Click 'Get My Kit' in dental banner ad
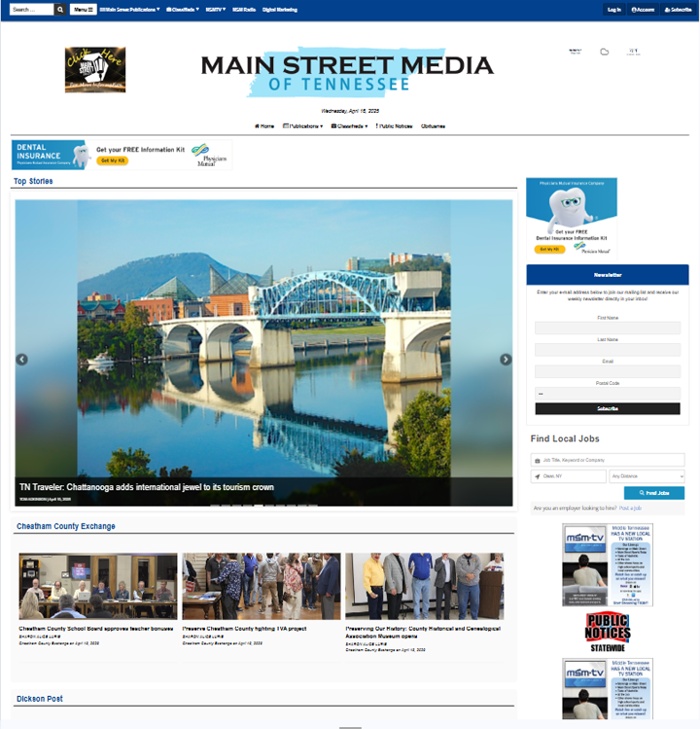This screenshot has height=729, width=700. [x=113, y=160]
